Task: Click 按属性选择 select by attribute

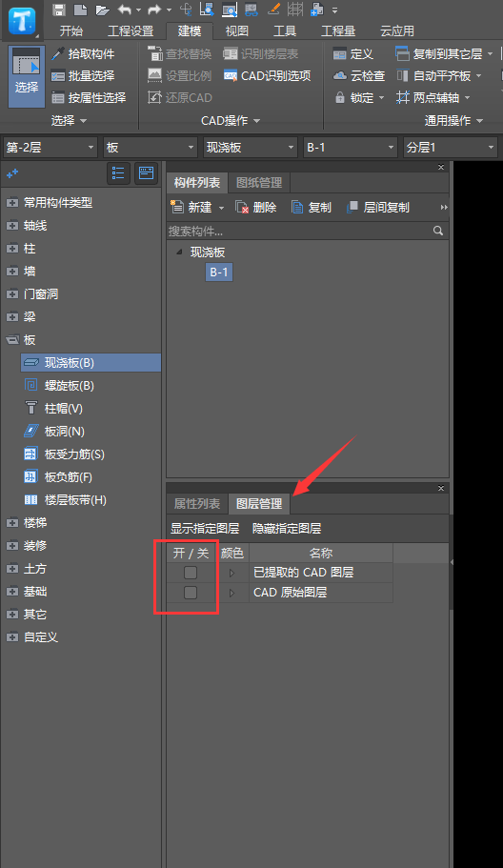Action: click(x=89, y=98)
